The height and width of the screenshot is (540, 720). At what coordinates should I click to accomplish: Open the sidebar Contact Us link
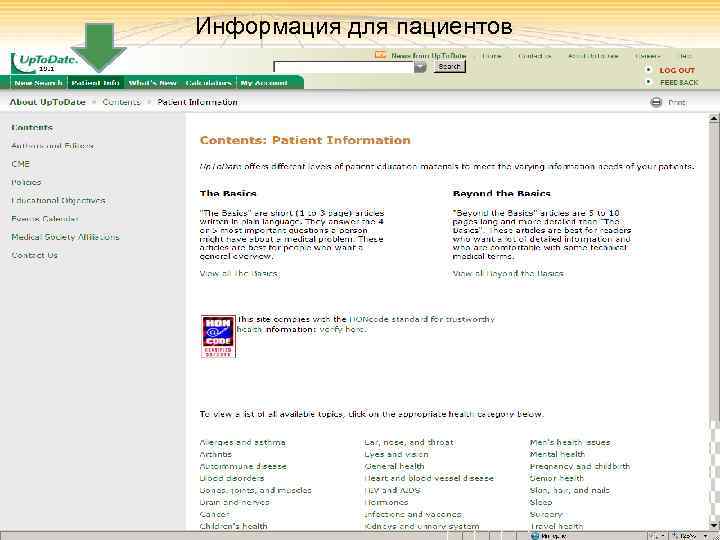pyautogui.click(x=34, y=255)
